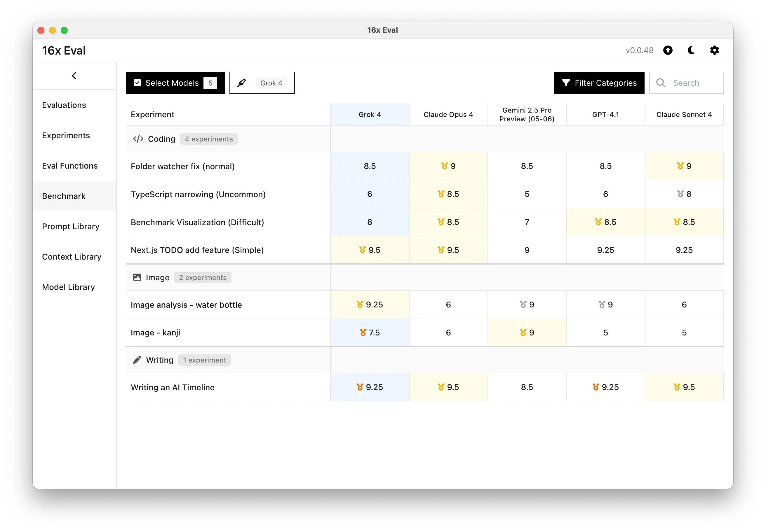
Task: Click the funnel filter icon
Action: [x=565, y=83]
